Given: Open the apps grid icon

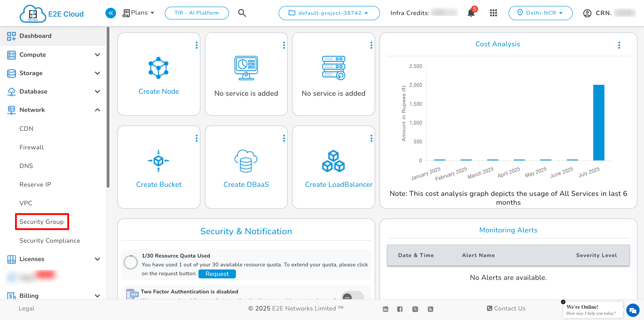Looking at the screenshot, I should [493, 13].
